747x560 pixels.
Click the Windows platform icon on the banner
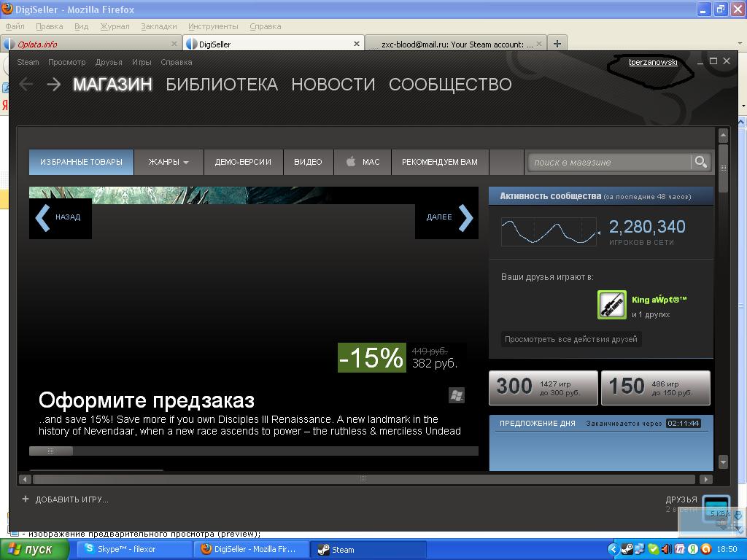tap(457, 395)
